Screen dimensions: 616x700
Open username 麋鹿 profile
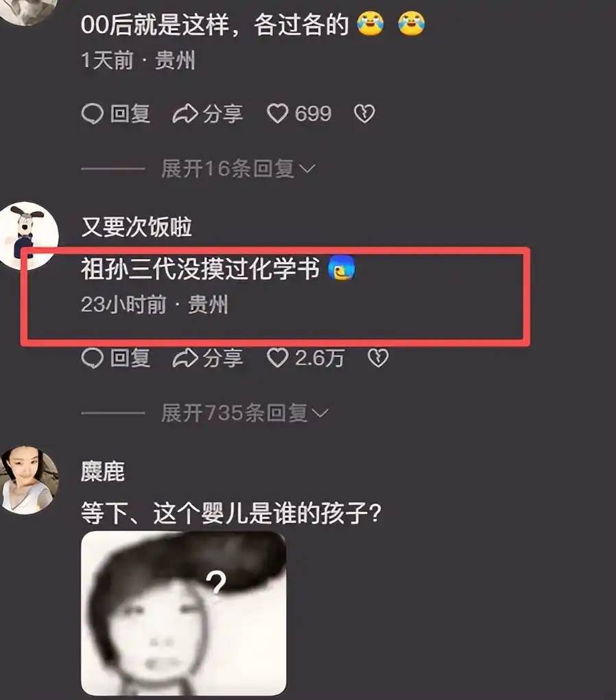coord(103,471)
